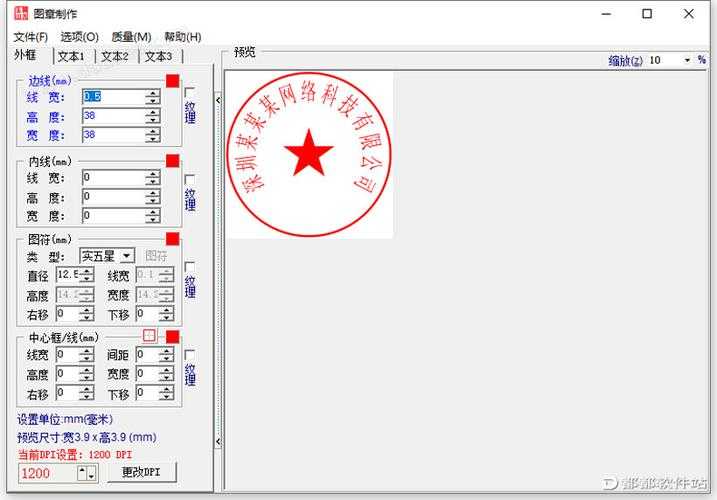Switch to the 文本1 tab
Screen dimensions: 717x500
[x=72, y=57]
